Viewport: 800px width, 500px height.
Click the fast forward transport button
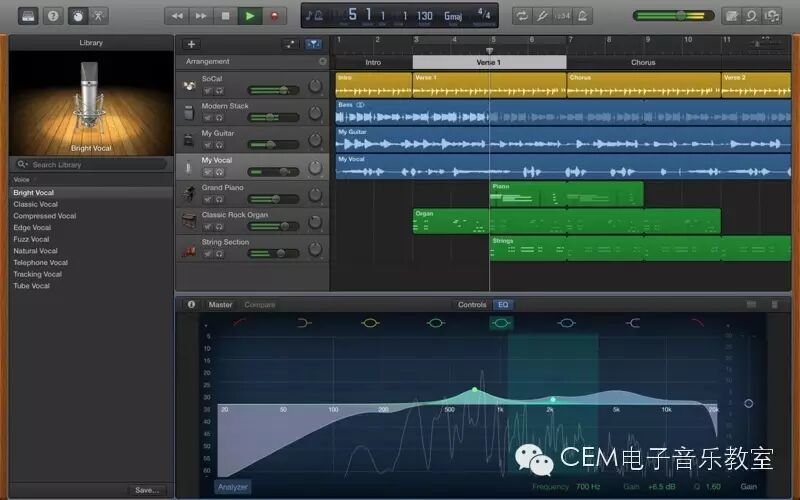[x=201, y=16]
